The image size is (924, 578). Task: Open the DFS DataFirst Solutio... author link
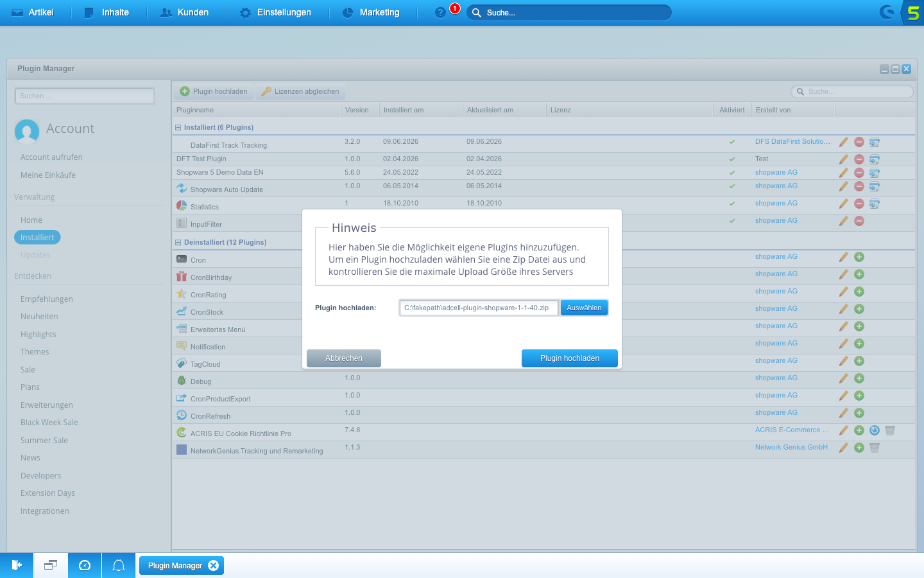coord(792,141)
